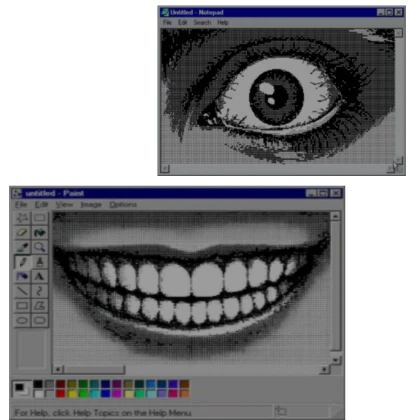
Task: Click Notepad's vertical scrollbar down arrow
Action: tap(399, 160)
